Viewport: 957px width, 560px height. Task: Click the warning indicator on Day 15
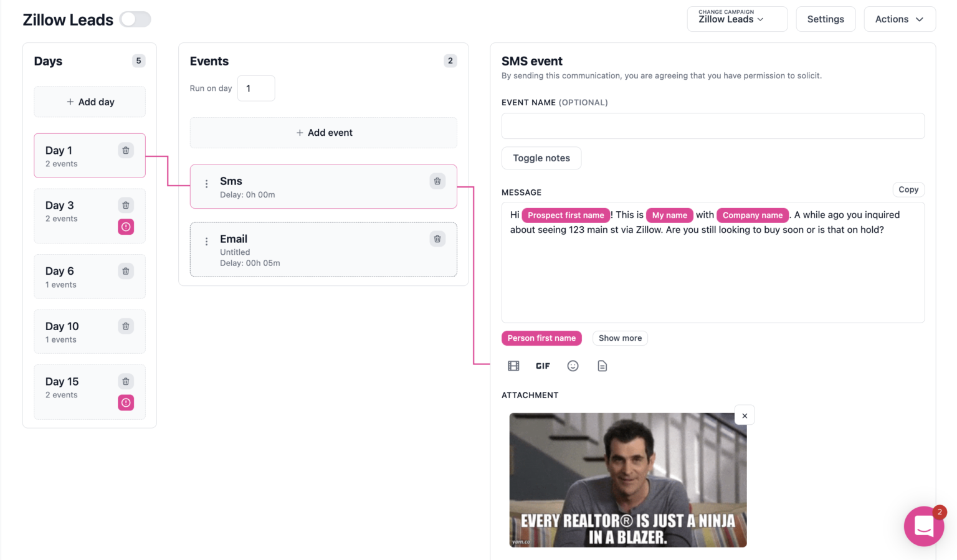[126, 402]
